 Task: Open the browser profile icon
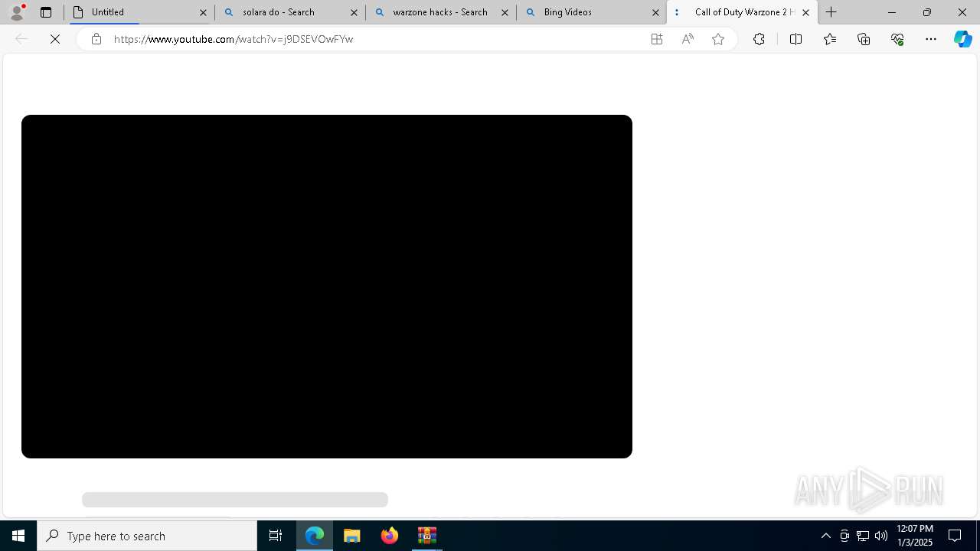tap(17, 12)
